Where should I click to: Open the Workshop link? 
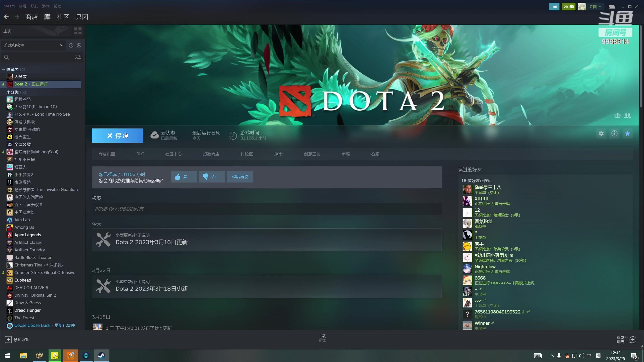(x=312, y=154)
